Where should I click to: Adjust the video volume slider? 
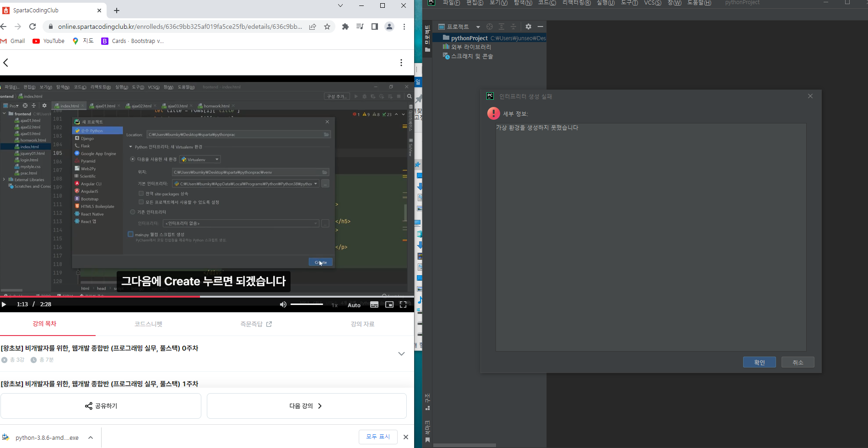tap(307, 304)
